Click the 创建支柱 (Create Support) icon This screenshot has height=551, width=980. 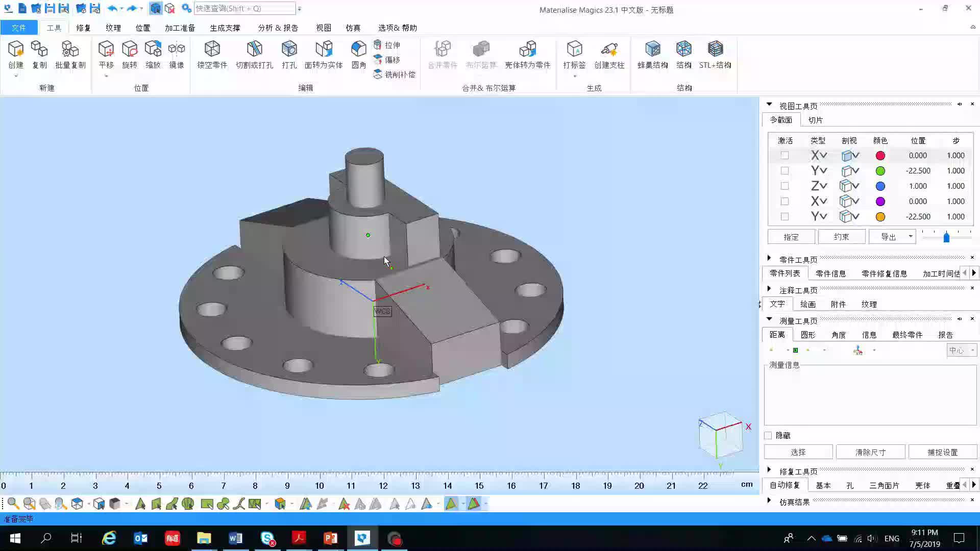pyautogui.click(x=609, y=54)
